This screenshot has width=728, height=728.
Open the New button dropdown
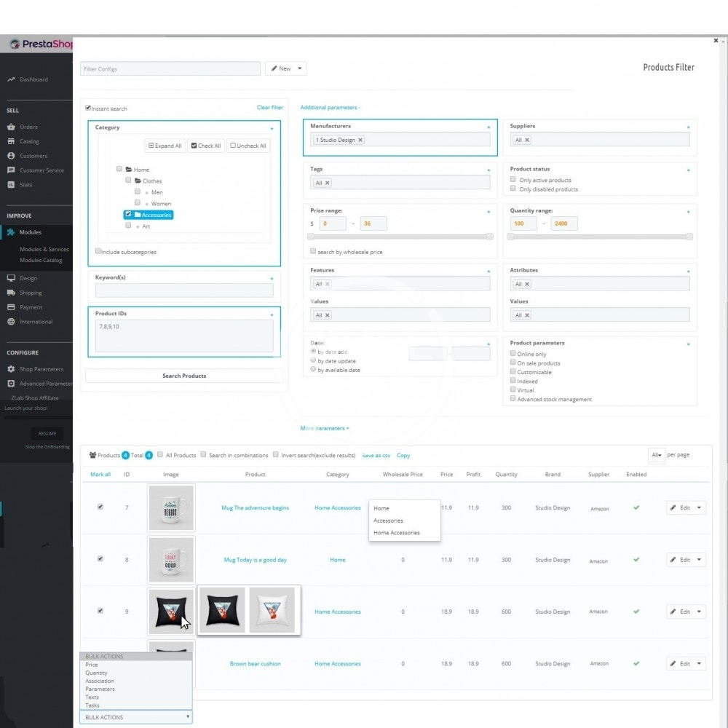coord(300,68)
